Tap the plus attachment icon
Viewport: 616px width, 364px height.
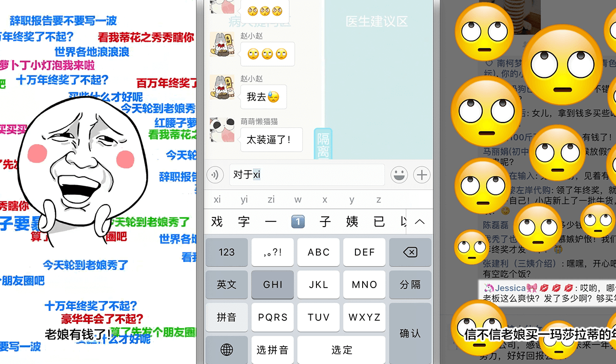point(422,175)
